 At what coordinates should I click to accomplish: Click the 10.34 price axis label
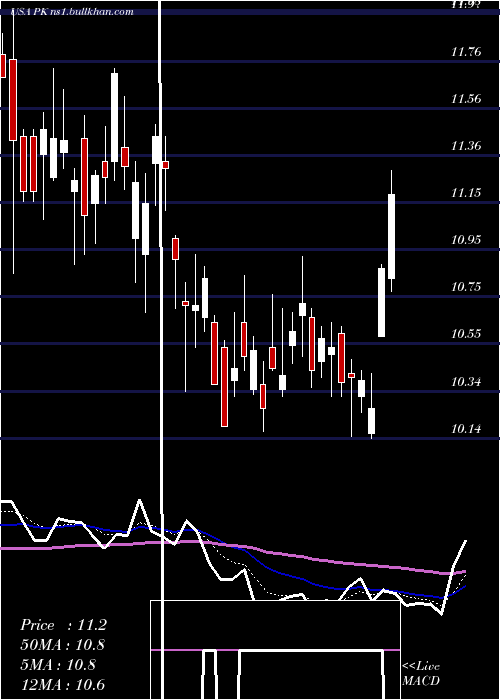[466, 382]
